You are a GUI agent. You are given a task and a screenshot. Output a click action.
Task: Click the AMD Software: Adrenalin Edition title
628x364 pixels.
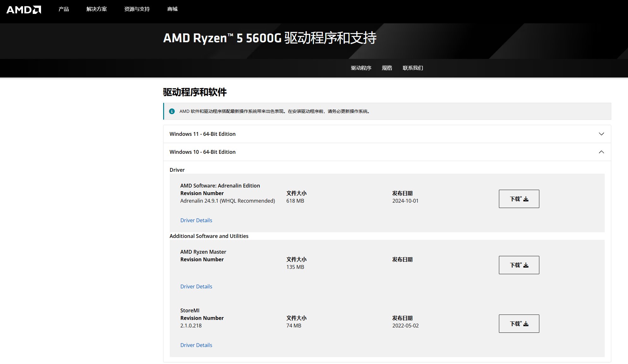coord(220,186)
